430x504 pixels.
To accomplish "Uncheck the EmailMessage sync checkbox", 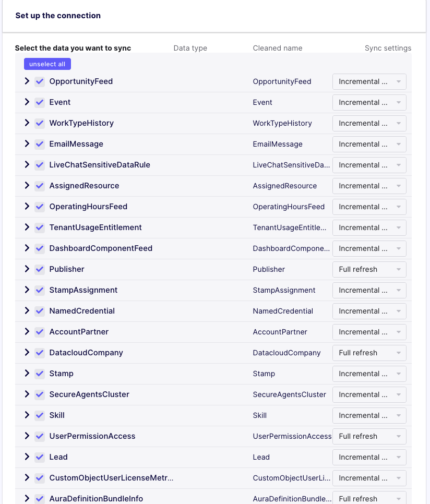I will tap(40, 144).
